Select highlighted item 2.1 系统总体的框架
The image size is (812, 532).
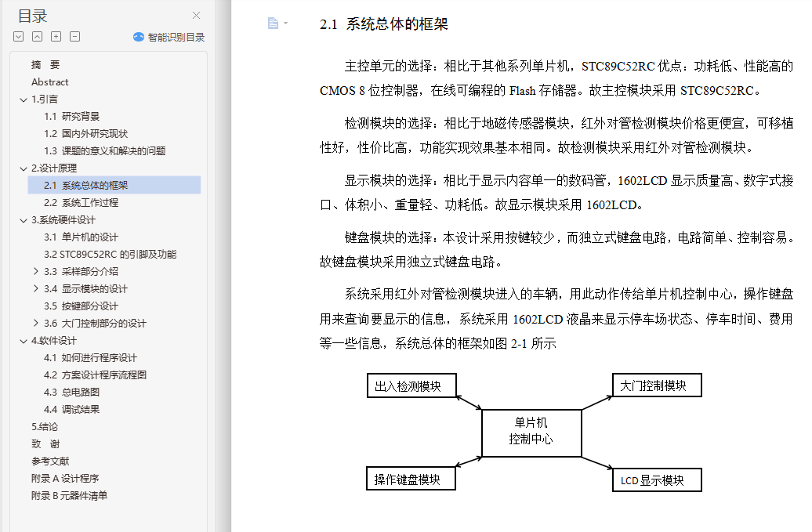114,185
